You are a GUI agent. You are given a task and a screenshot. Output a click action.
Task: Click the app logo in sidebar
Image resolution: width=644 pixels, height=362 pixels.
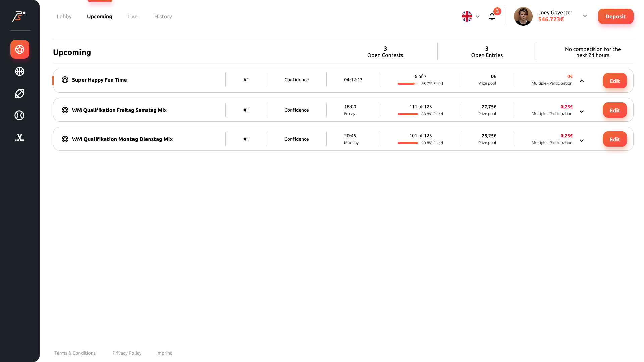19,16
